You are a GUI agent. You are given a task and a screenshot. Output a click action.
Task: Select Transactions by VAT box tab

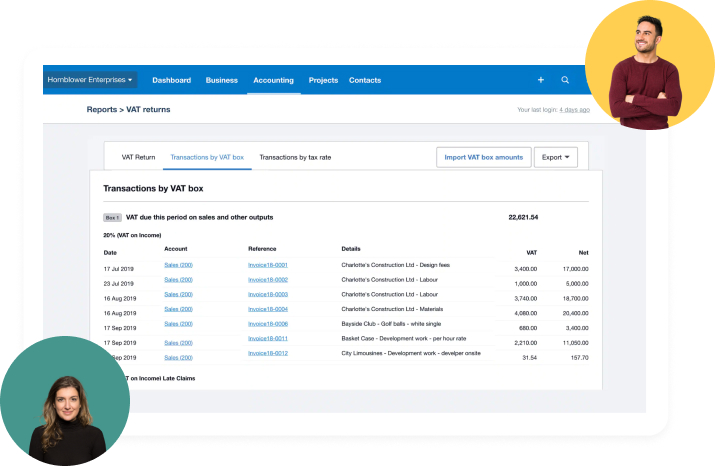(x=207, y=157)
